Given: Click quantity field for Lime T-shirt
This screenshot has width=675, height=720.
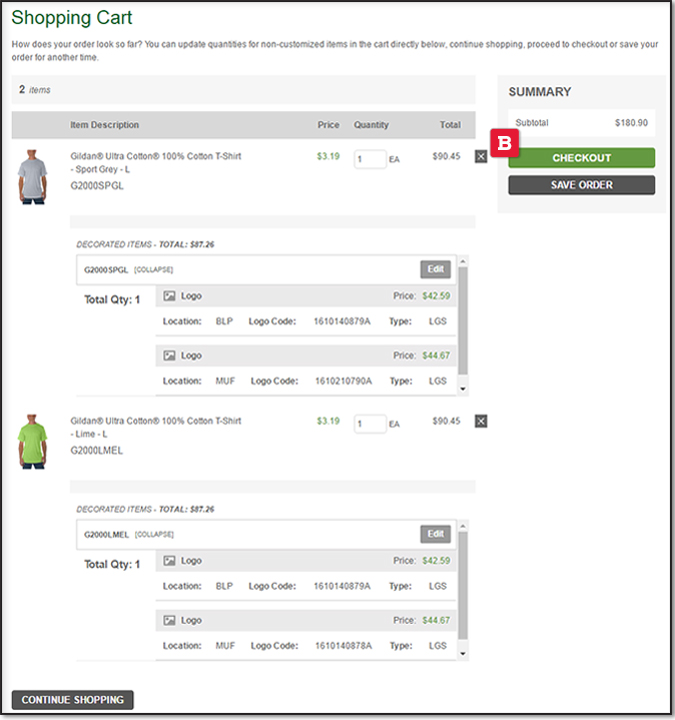Looking at the screenshot, I should 369,423.
